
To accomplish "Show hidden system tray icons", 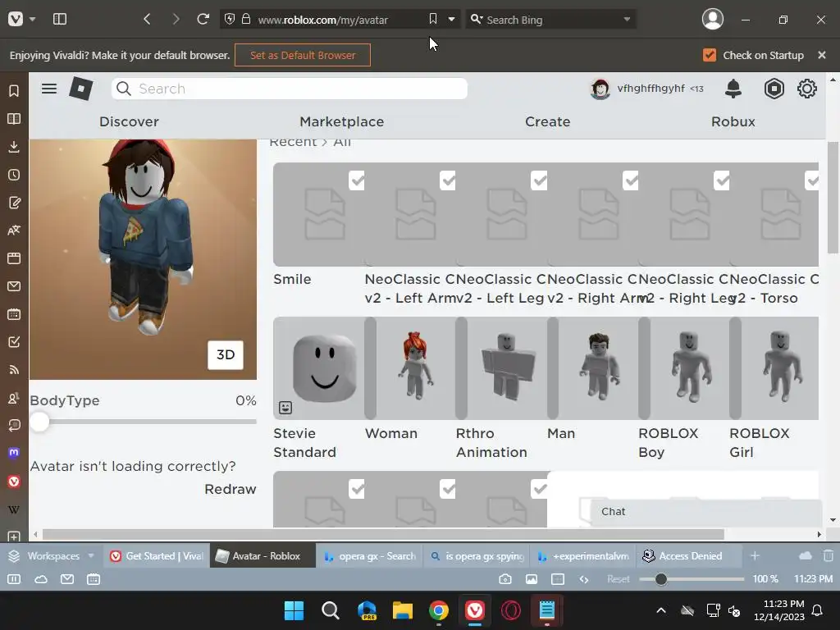I will [x=661, y=610].
